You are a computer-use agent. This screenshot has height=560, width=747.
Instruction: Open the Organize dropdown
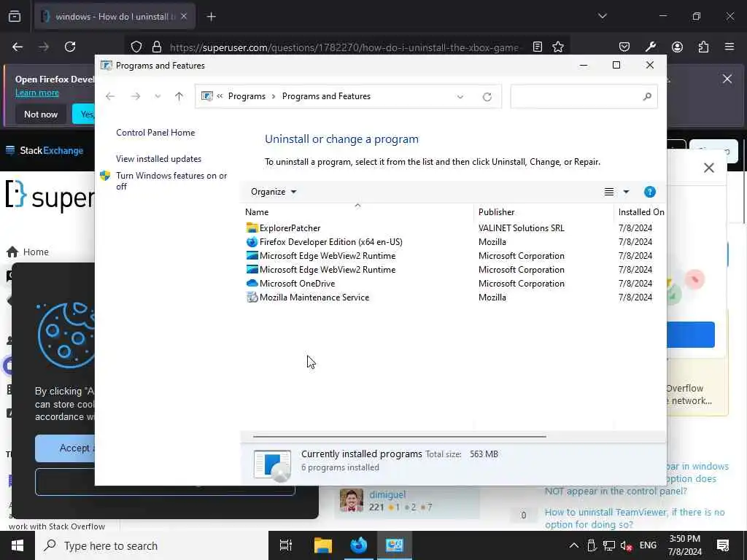click(x=274, y=192)
